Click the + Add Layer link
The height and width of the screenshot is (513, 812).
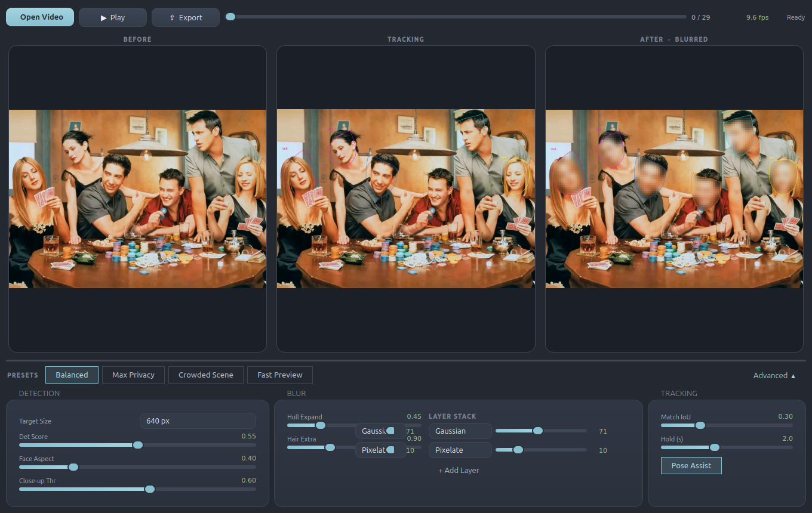click(x=459, y=470)
